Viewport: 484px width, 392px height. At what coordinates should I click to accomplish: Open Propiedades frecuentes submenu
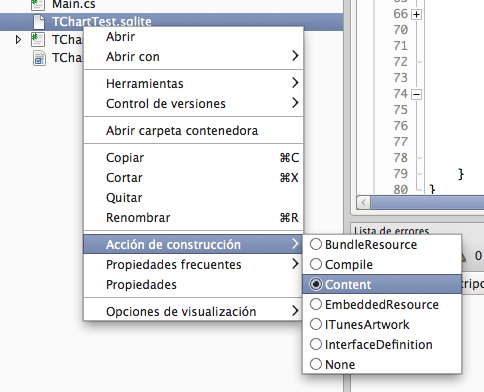(193, 264)
